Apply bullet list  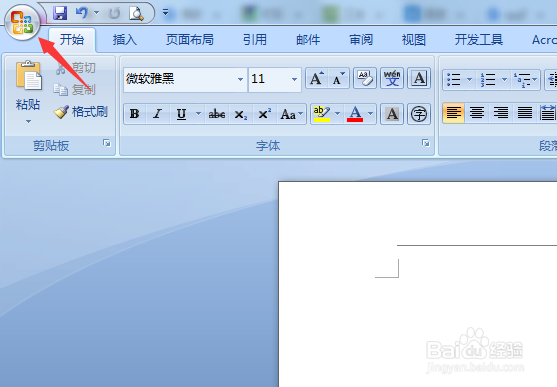click(454, 79)
